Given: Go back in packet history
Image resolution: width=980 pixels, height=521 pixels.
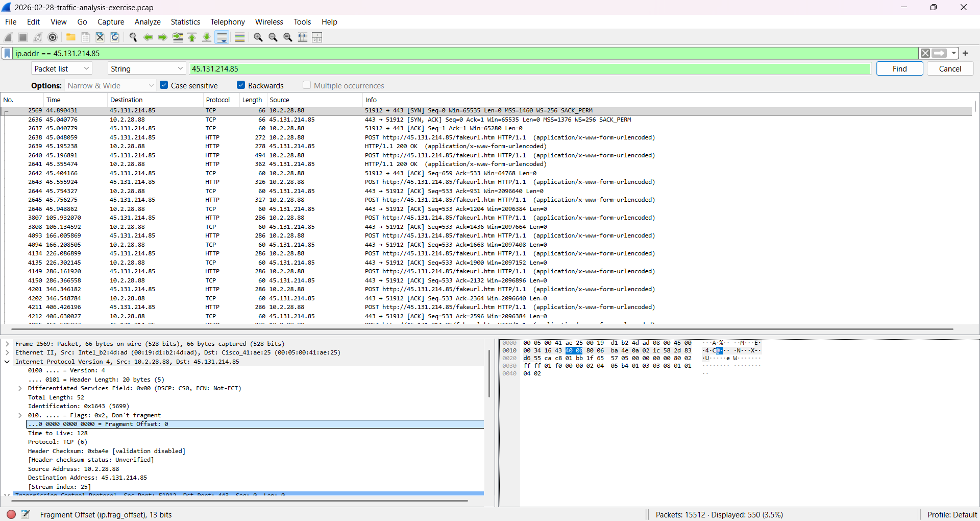Looking at the screenshot, I should tap(148, 37).
